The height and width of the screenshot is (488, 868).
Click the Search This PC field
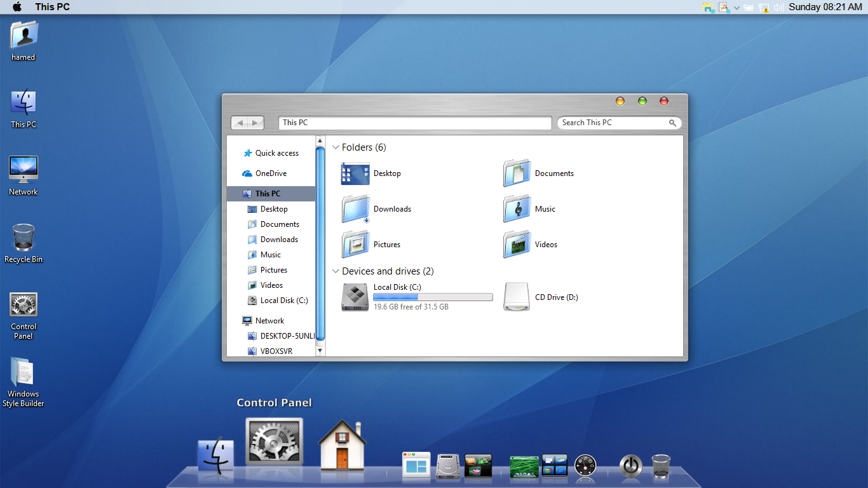(x=613, y=123)
